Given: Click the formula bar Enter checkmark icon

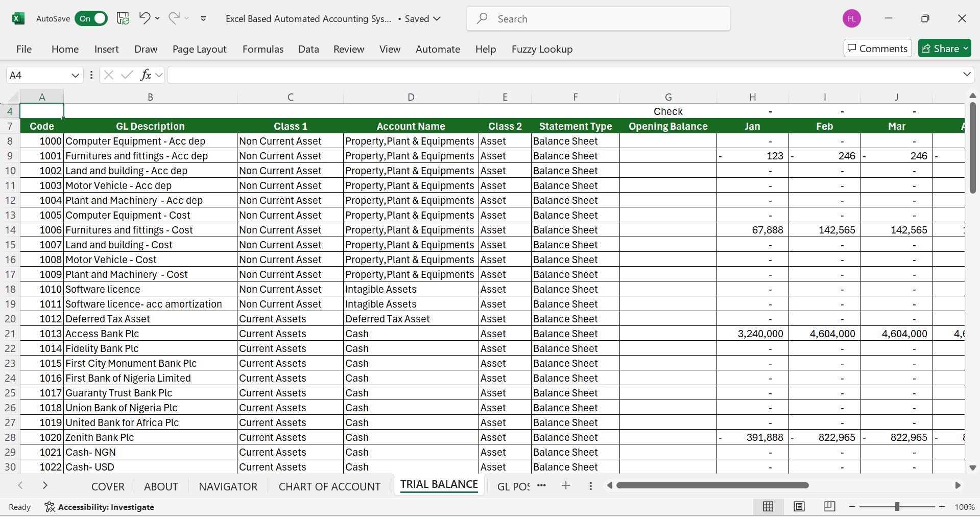Looking at the screenshot, I should [x=127, y=75].
